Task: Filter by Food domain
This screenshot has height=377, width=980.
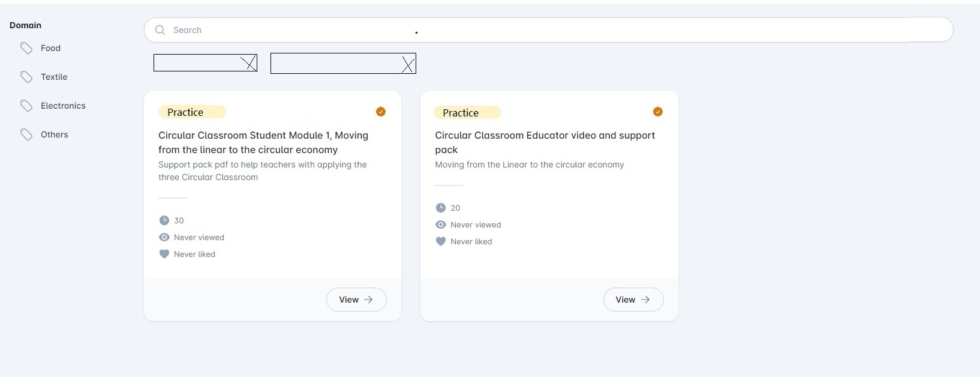Action: point(50,48)
